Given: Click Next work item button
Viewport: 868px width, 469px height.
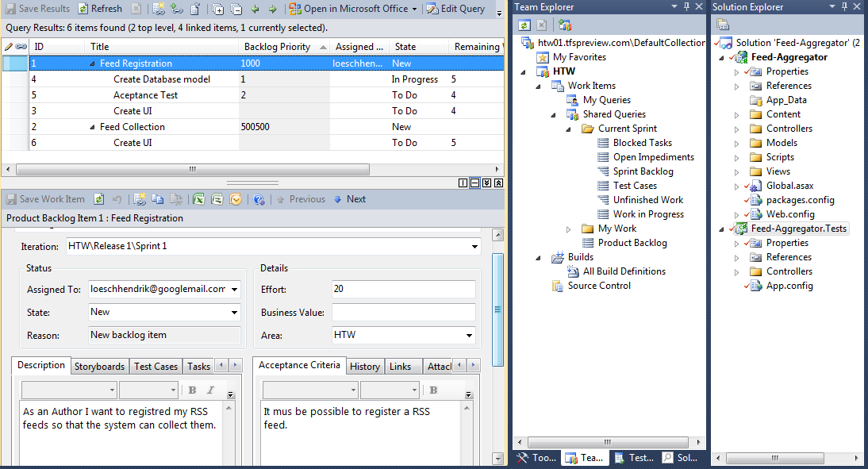Looking at the screenshot, I should point(350,199).
